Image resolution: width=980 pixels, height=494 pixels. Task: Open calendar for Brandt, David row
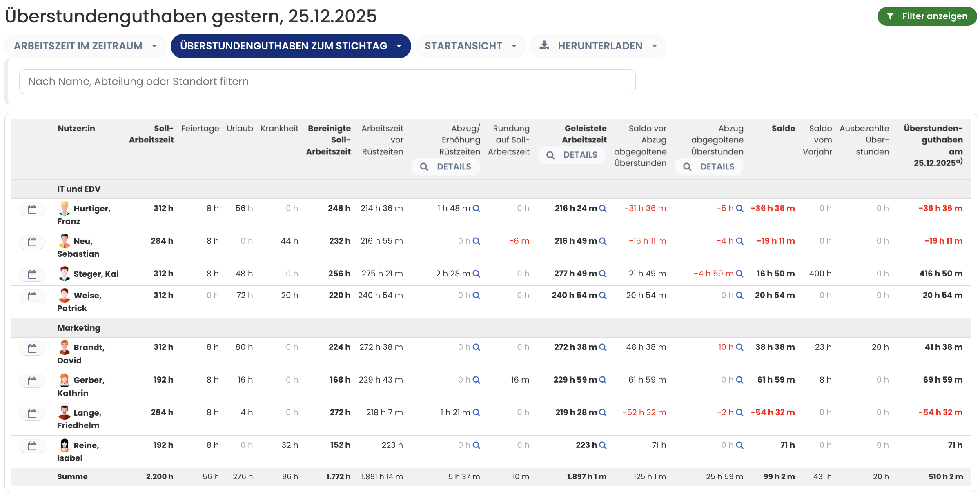[x=32, y=348]
